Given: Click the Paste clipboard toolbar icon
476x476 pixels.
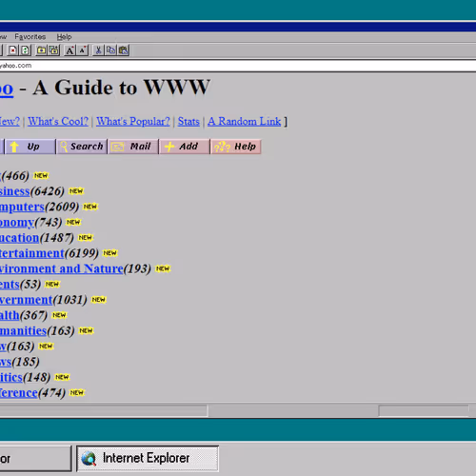Looking at the screenshot, I should [x=124, y=50].
